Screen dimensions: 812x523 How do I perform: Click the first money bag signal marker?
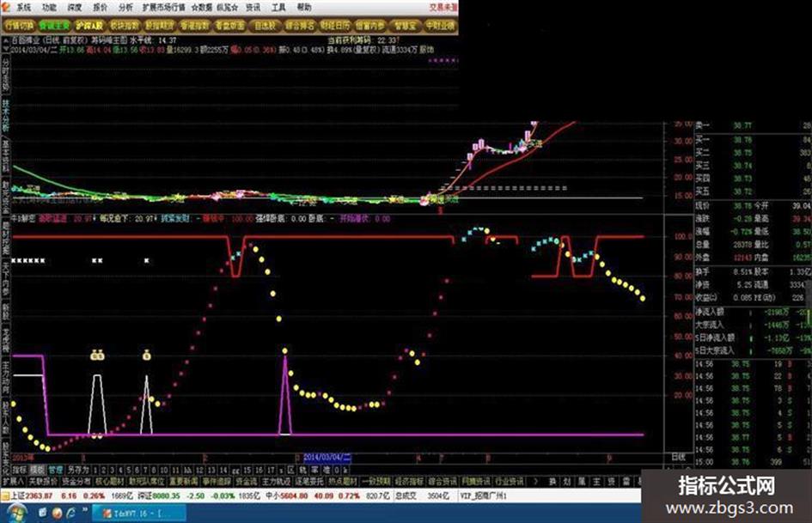tap(97, 356)
